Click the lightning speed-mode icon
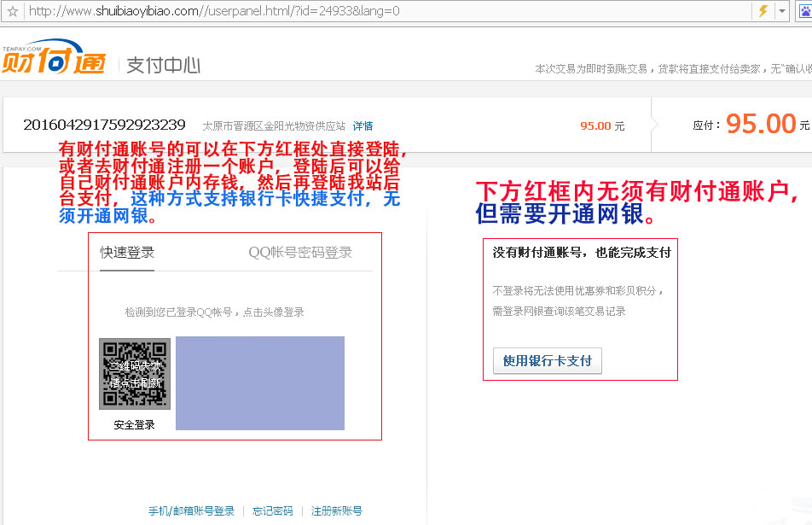 click(x=763, y=12)
